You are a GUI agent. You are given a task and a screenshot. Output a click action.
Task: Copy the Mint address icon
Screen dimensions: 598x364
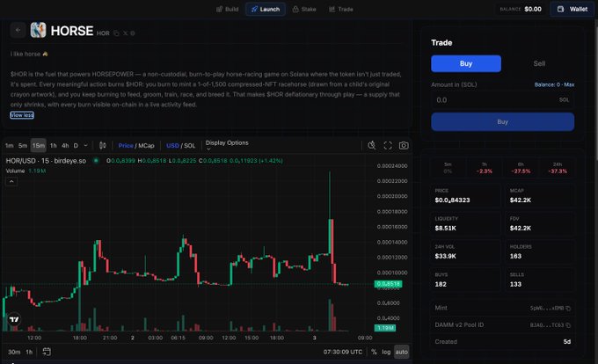click(x=568, y=308)
